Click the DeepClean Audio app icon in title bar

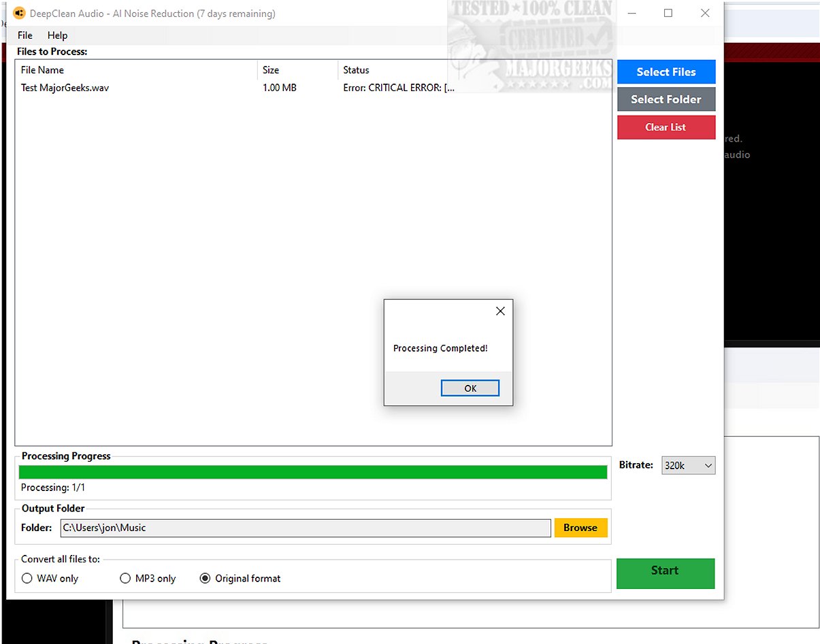coord(19,13)
